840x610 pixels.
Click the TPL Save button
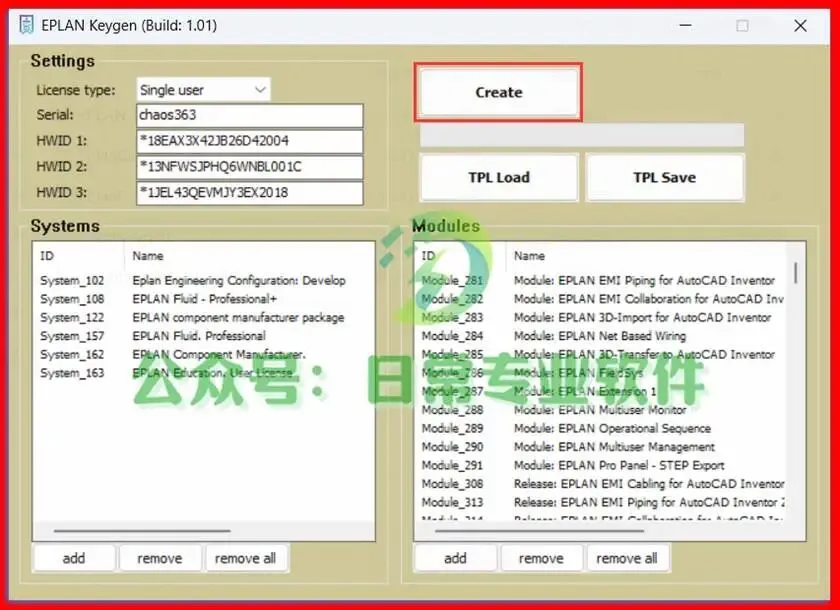[665, 177]
